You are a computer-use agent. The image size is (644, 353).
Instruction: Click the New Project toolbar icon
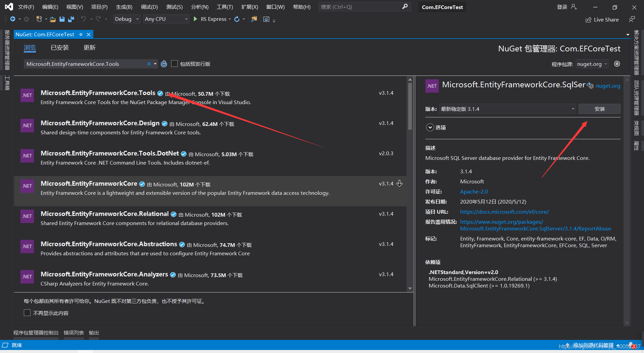click(39, 19)
